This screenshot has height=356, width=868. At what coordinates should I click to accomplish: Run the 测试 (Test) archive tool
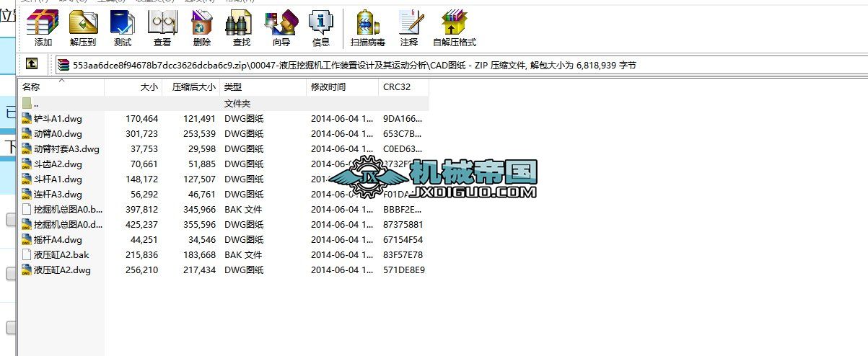pyautogui.click(x=123, y=29)
